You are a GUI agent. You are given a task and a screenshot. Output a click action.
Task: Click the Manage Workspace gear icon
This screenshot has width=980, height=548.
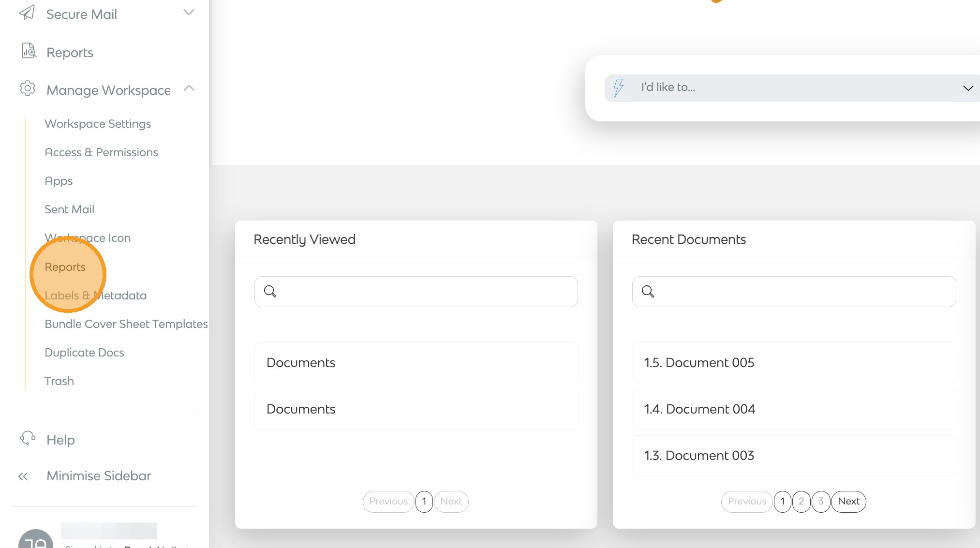(28, 89)
